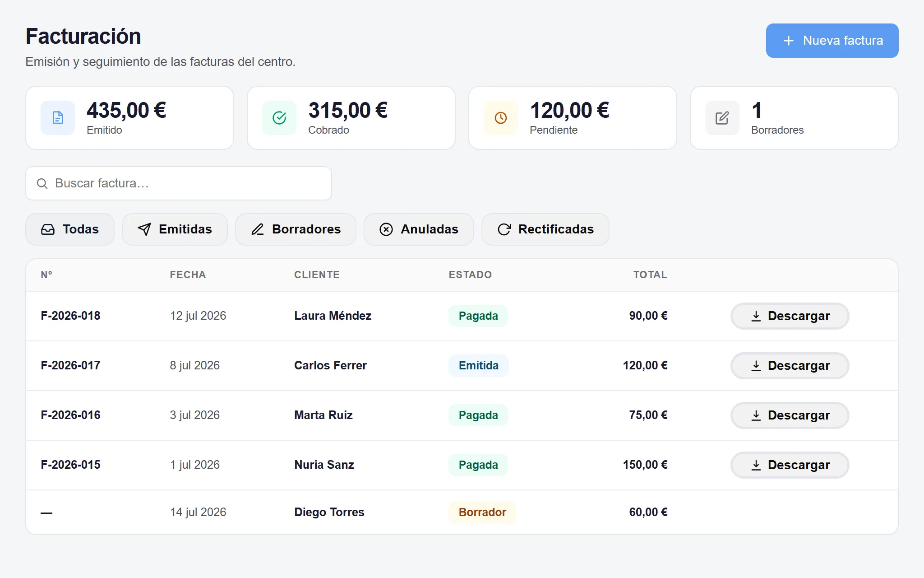
Task: Click the 315,00 € Cobrado amount
Action: pyautogui.click(x=348, y=110)
